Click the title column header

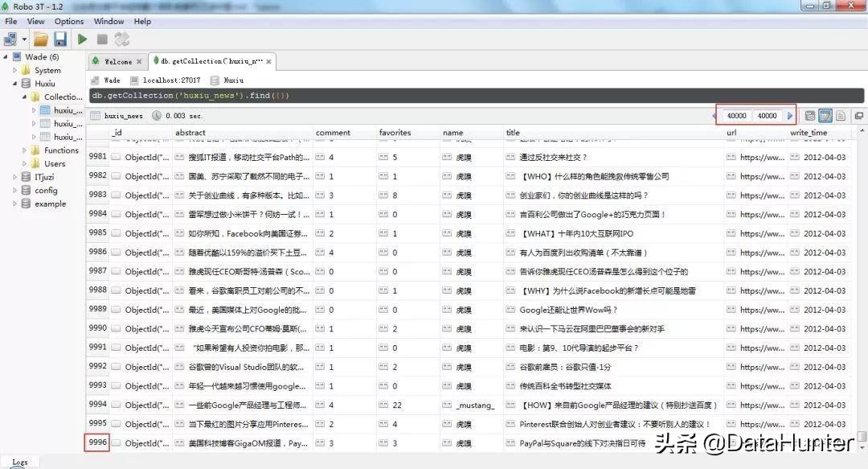pyautogui.click(x=613, y=133)
